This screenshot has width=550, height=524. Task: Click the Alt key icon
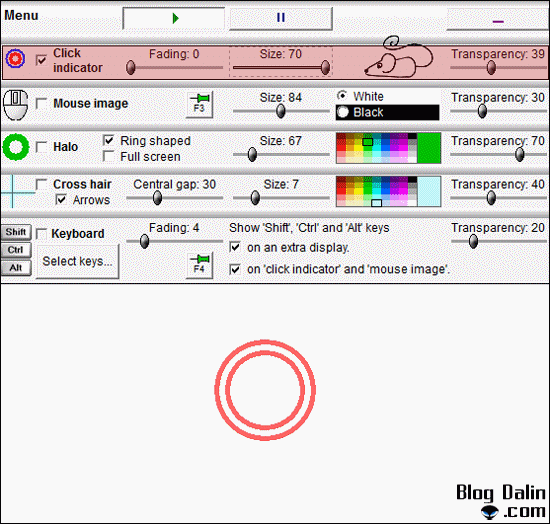(x=16, y=268)
